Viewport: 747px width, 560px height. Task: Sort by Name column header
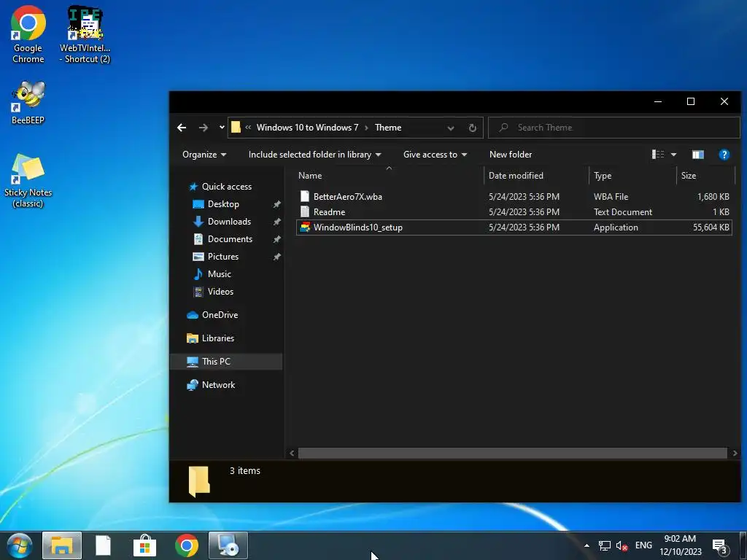(389, 176)
